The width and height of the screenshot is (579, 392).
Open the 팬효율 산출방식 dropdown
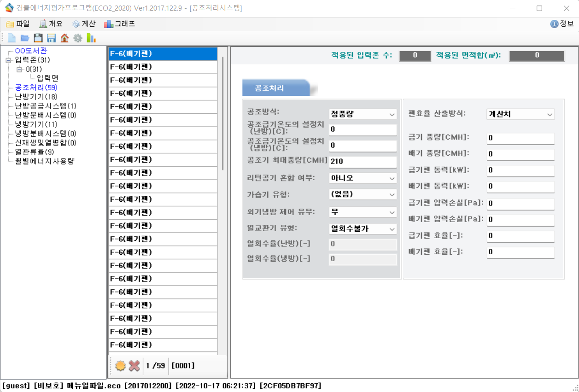coord(520,114)
